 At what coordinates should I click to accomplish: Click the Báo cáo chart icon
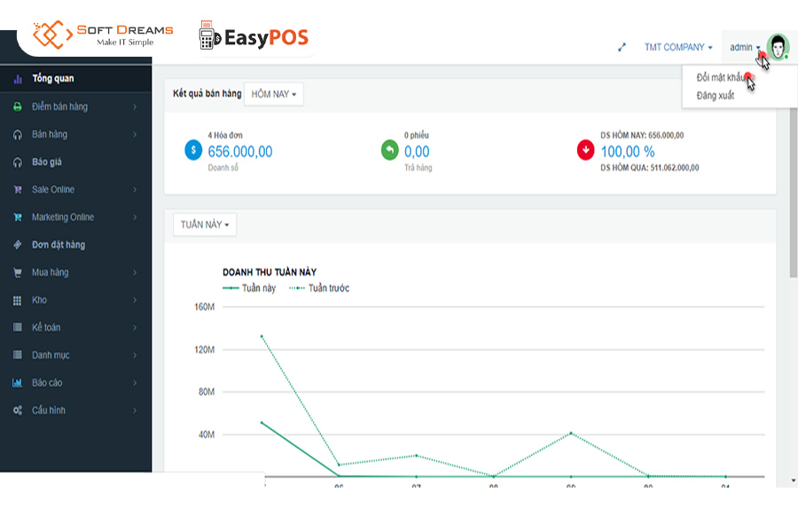[17, 383]
